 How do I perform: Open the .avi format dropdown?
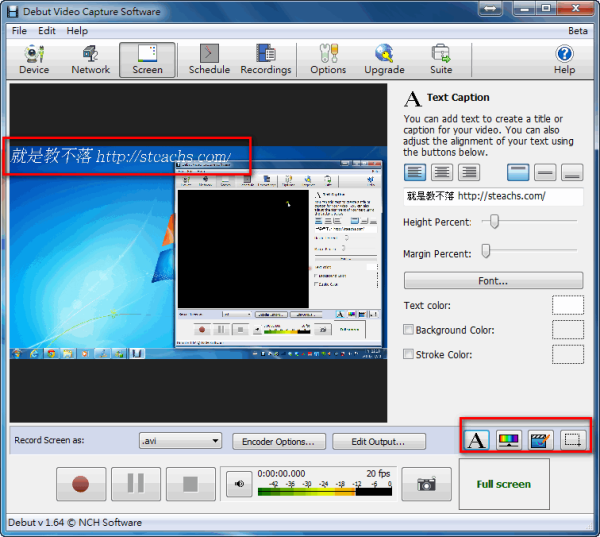(180, 441)
